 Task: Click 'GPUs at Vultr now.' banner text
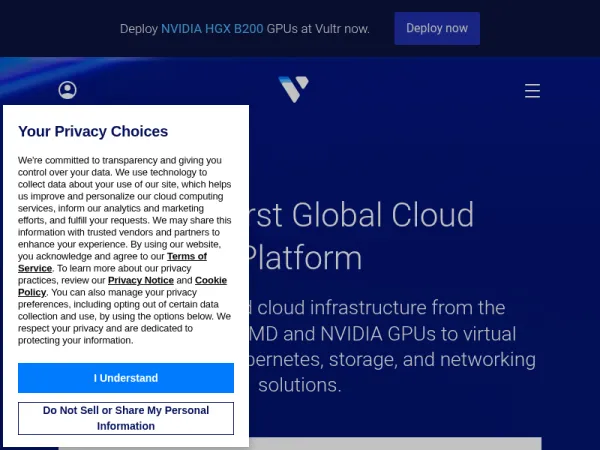point(318,29)
